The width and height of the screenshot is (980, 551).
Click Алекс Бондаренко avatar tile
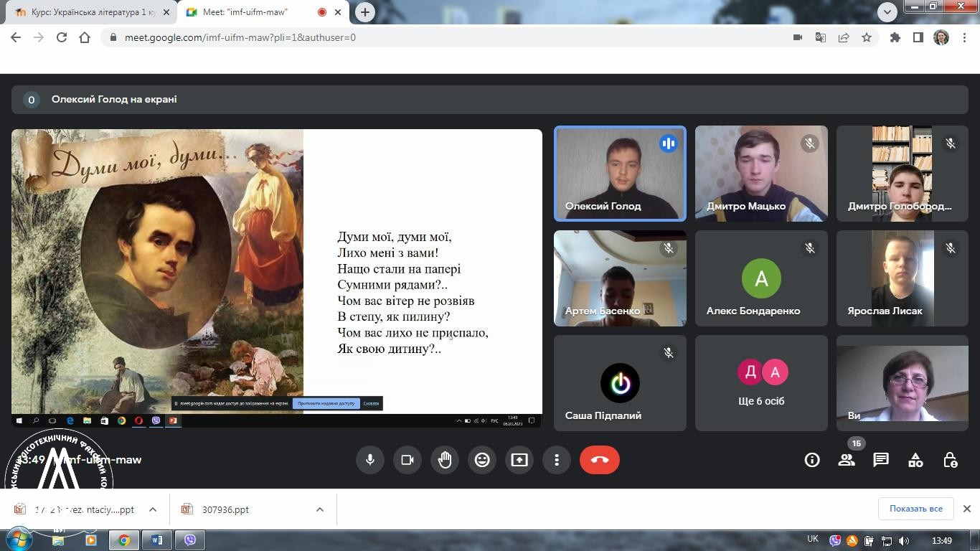tap(761, 278)
